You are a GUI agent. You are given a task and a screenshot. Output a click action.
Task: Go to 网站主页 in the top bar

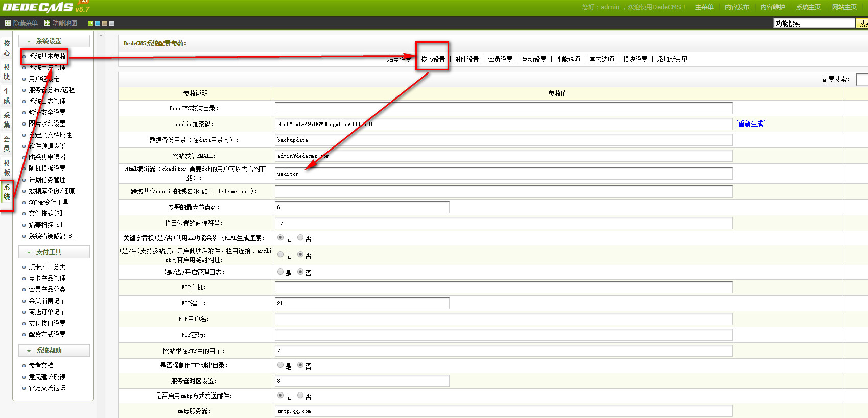tap(844, 7)
